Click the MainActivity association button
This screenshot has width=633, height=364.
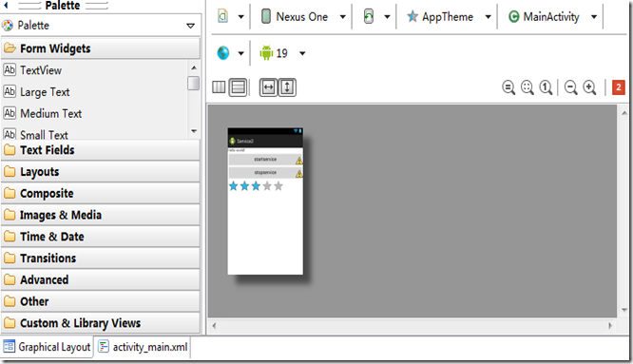click(x=544, y=16)
